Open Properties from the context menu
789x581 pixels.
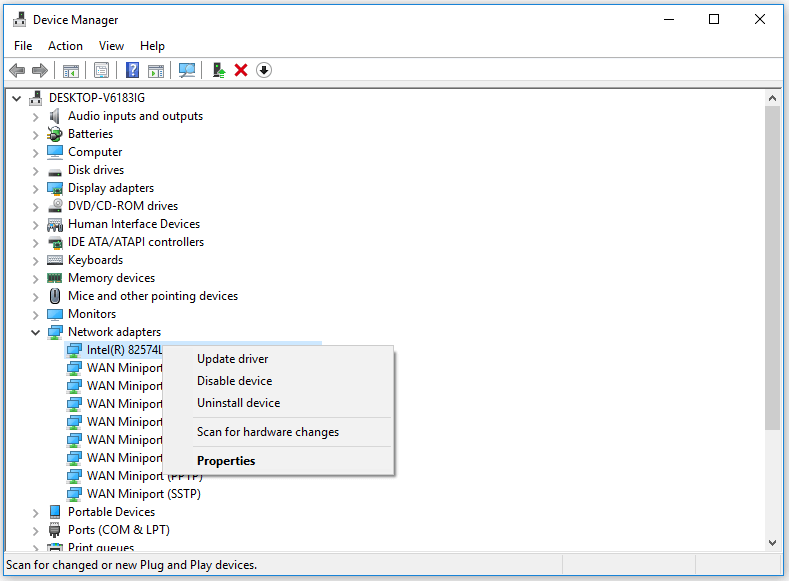pyautogui.click(x=278, y=461)
